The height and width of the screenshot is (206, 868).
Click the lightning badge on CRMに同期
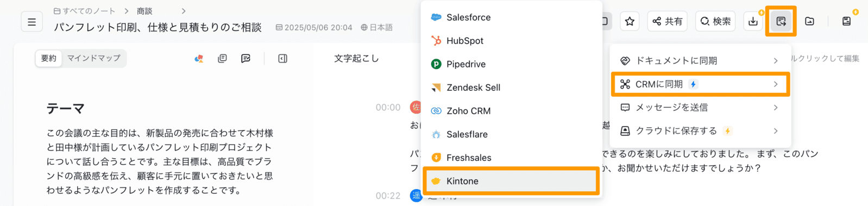(693, 84)
